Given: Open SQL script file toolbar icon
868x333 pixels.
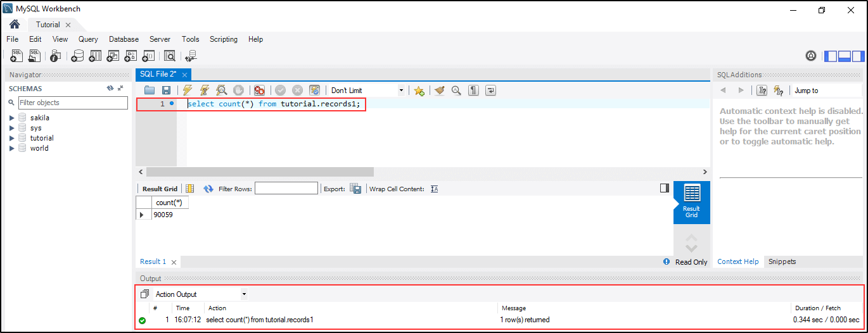Looking at the screenshot, I should pyautogui.click(x=35, y=56).
